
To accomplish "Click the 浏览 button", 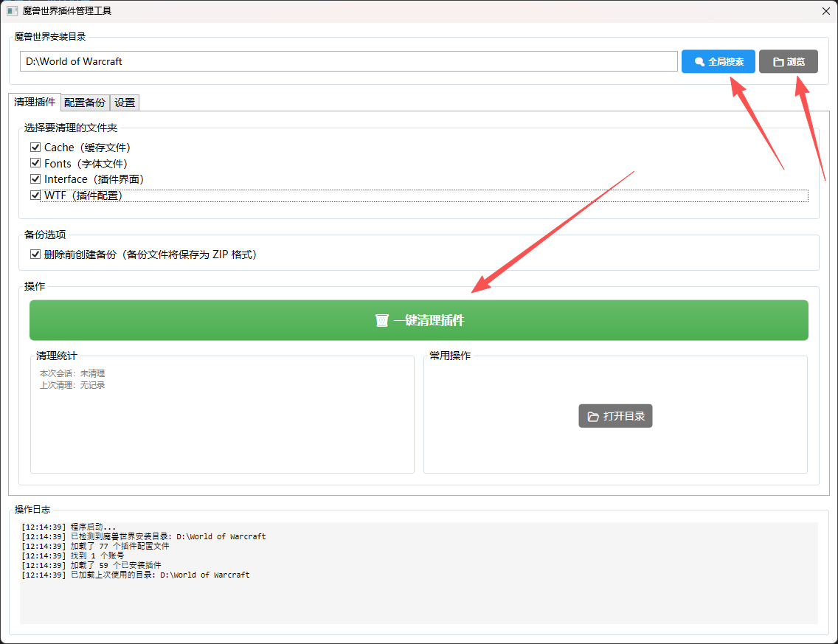I will 788,62.
